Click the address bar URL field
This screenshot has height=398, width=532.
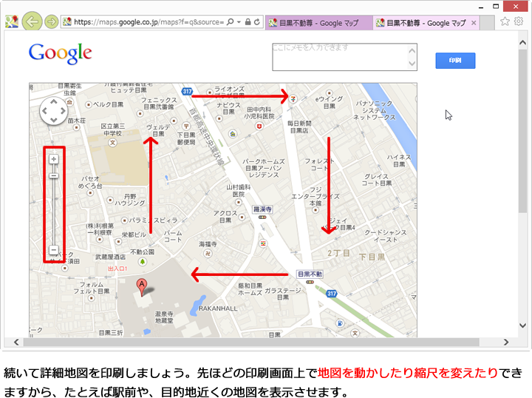pyautogui.click(x=149, y=22)
